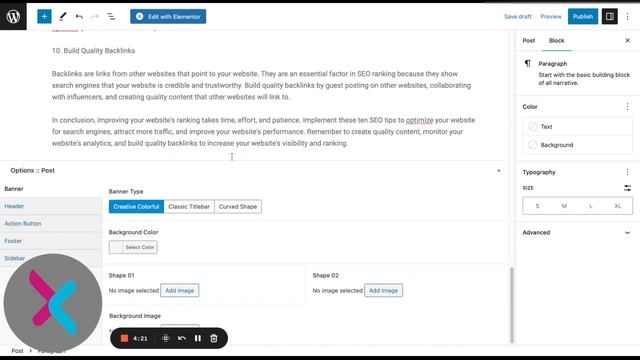
Task: Open the WordPress logo menu
Action: [13, 16]
